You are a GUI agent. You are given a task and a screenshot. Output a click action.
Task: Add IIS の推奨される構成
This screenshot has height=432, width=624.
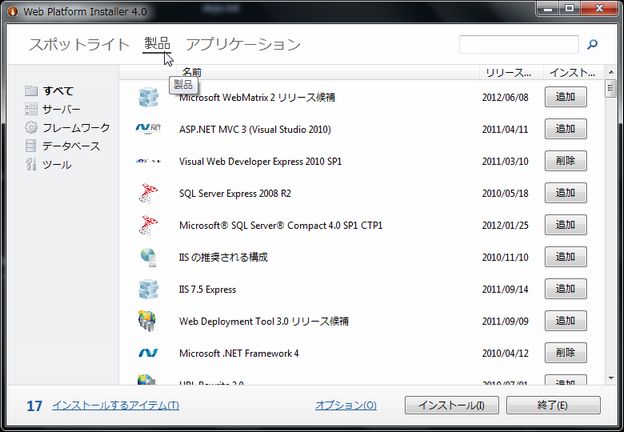(x=566, y=257)
